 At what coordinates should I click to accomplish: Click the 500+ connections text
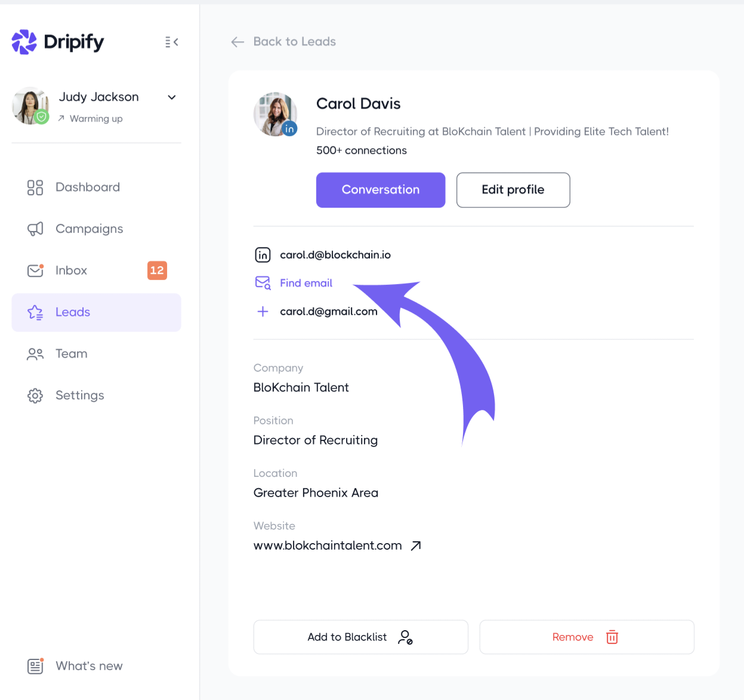pos(362,150)
